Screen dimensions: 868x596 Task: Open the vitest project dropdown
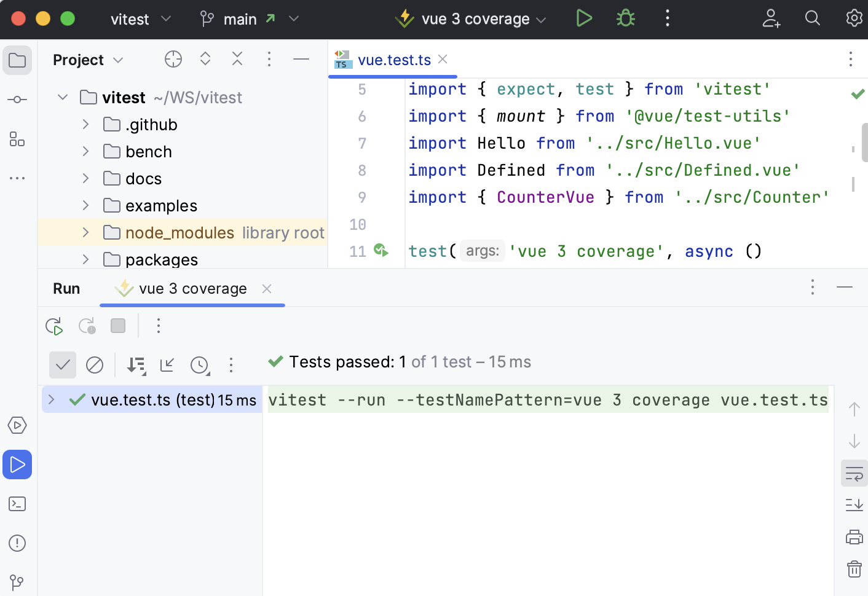pyautogui.click(x=141, y=19)
